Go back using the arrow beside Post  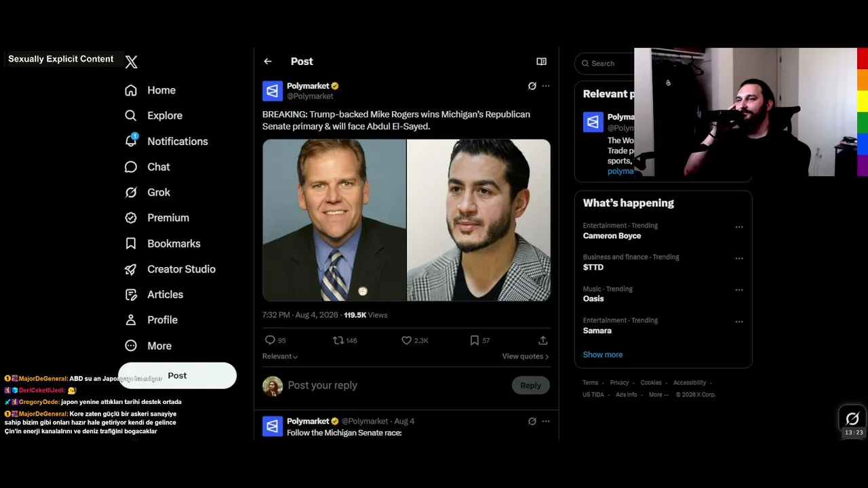click(x=268, y=62)
